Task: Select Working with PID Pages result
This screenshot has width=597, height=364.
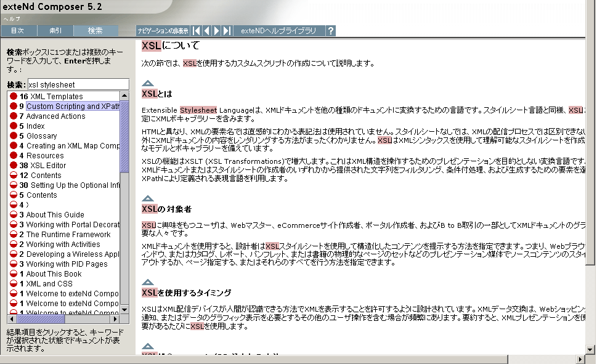Action: point(63,264)
